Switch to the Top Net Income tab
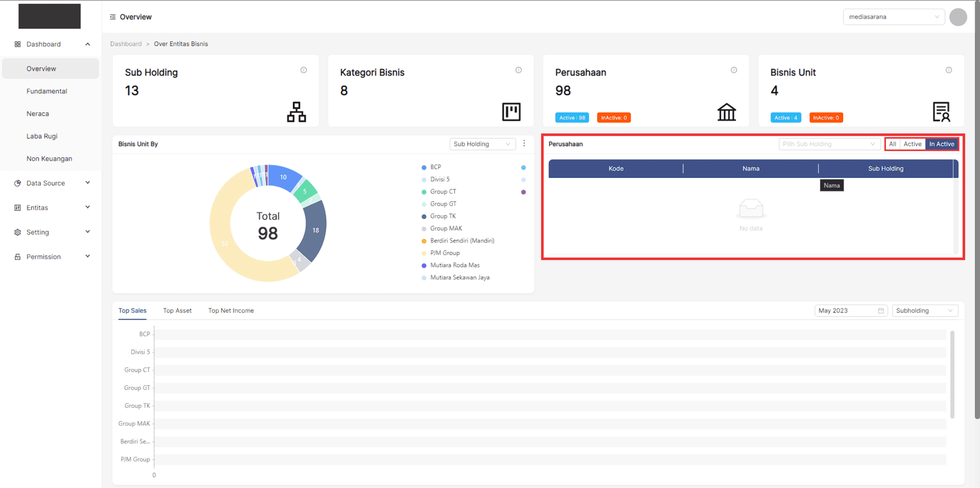 [x=231, y=310]
